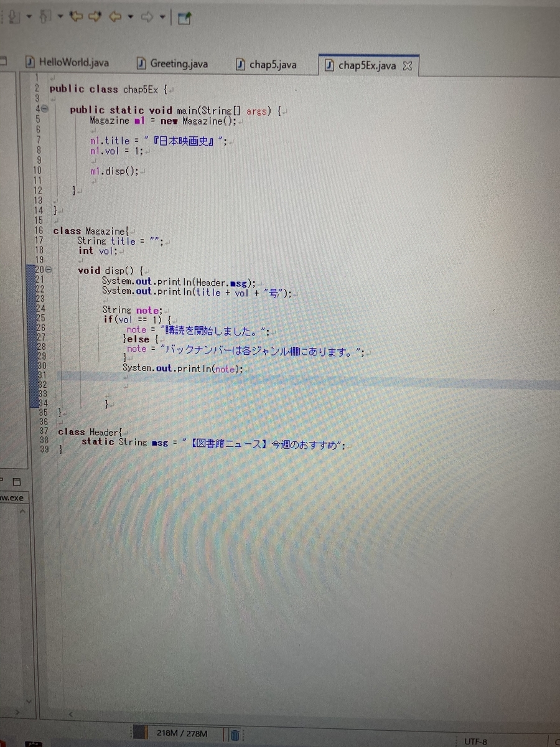Click 'public class chap5Ex {' on line 2
This screenshot has width=560, height=747.
pos(108,89)
